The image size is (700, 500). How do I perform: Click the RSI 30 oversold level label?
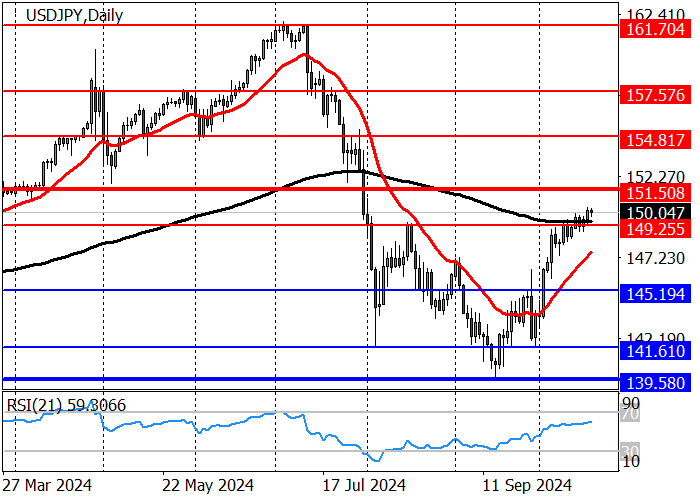630,451
